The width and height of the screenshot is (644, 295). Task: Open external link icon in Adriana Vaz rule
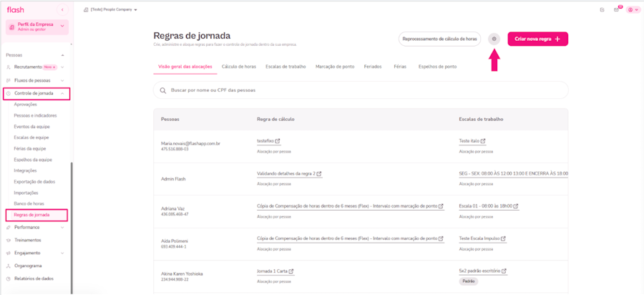[x=441, y=205]
